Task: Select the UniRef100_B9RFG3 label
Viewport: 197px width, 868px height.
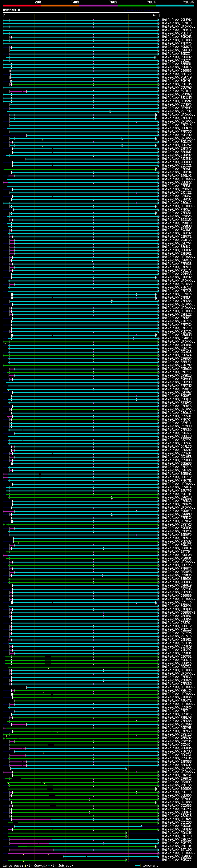Action: [x=176, y=50]
